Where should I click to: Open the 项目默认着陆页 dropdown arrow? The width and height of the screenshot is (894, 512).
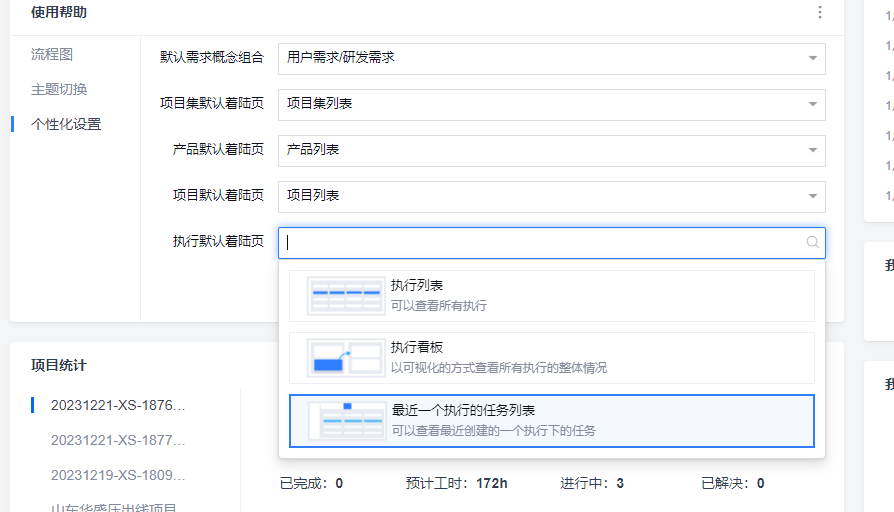[x=812, y=196]
